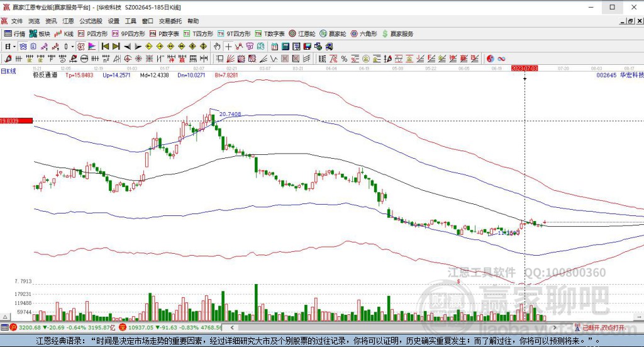Open the 六角形 hexagon tool
This screenshot has width=644, height=347.
364,34
